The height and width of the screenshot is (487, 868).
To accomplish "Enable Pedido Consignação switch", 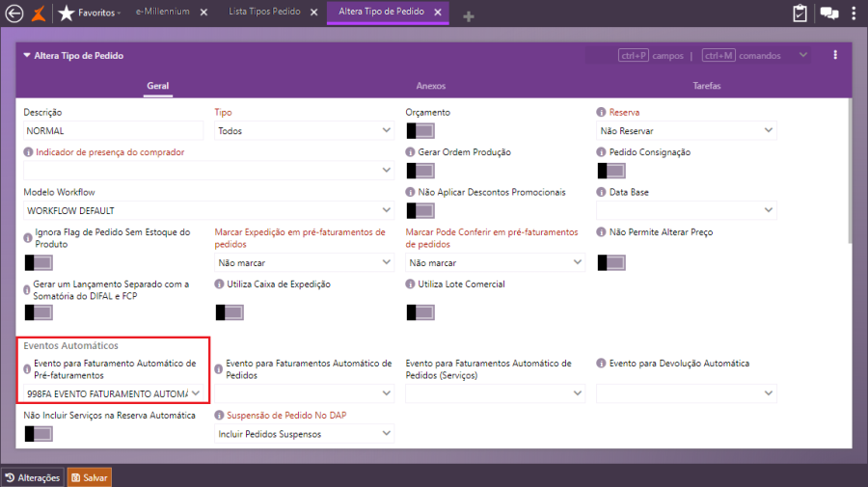I will (611, 171).
